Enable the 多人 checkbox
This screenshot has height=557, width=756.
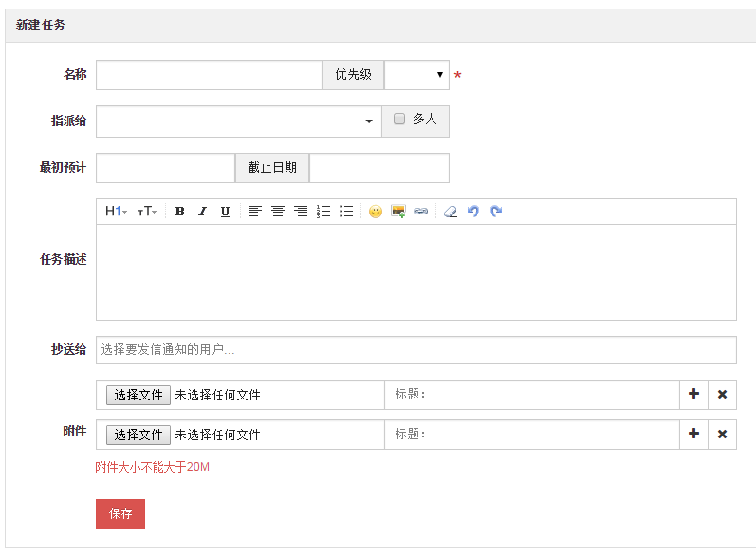pos(399,120)
